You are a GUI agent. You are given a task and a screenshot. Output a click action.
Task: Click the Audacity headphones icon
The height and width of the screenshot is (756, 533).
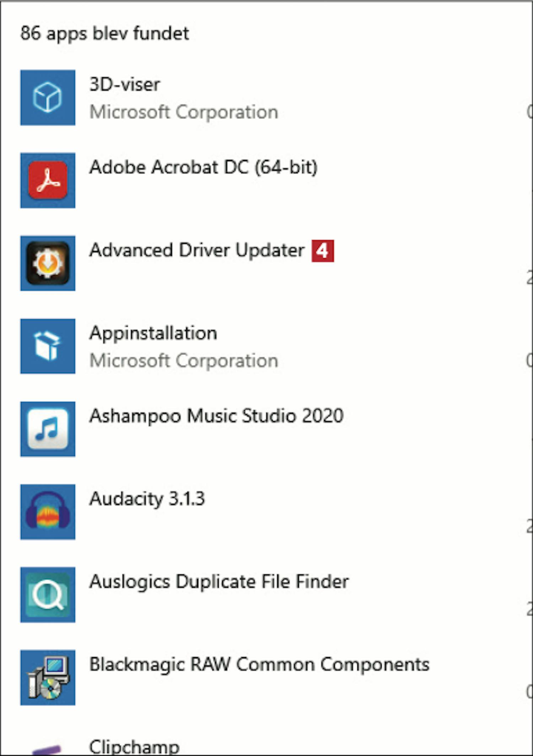click(x=48, y=512)
